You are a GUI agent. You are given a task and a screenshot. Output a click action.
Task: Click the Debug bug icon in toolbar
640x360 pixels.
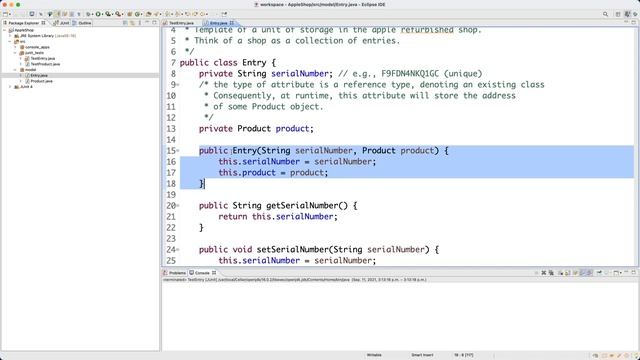[x=88, y=14]
